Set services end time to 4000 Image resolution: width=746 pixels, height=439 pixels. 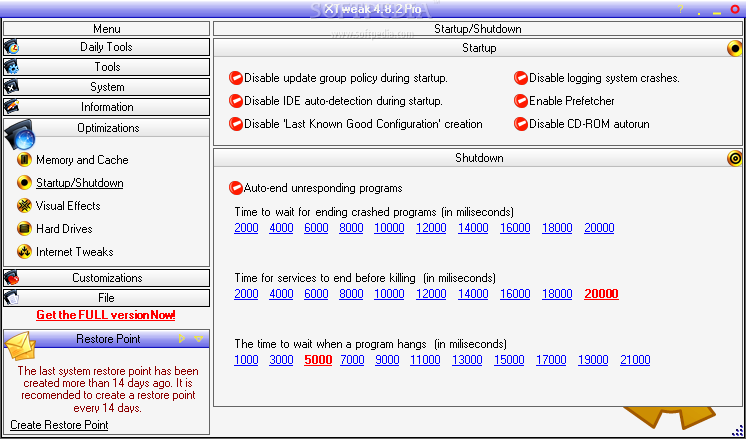point(281,294)
